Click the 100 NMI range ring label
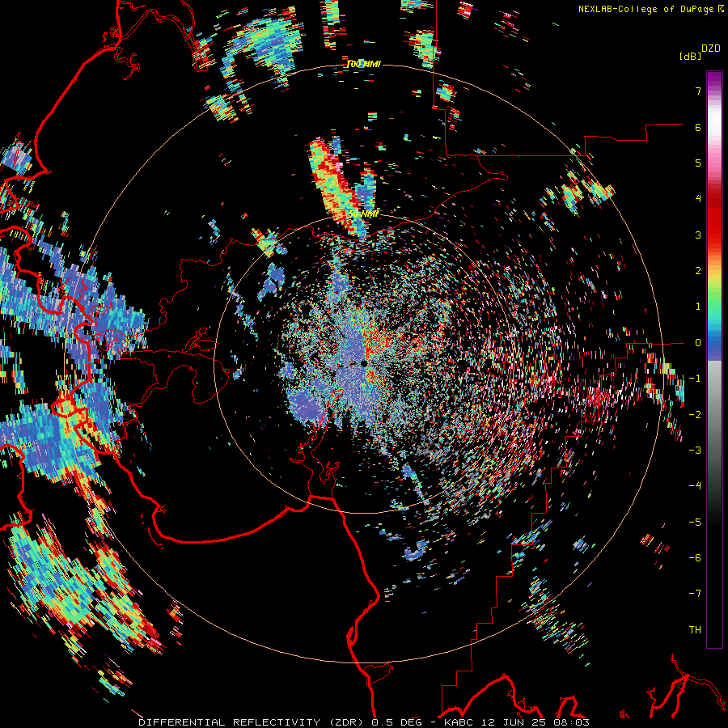The image size is (728, 728). coord(363,64)
